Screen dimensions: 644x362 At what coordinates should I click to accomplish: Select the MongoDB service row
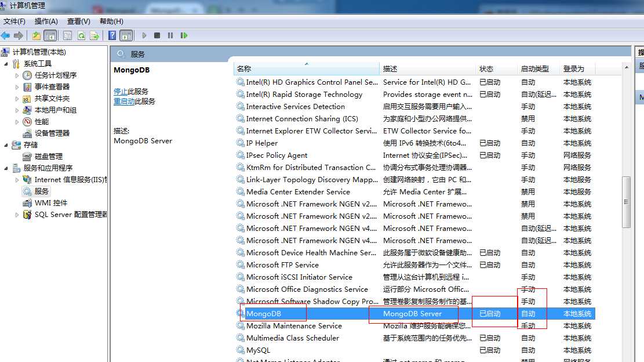coord(415,313)
